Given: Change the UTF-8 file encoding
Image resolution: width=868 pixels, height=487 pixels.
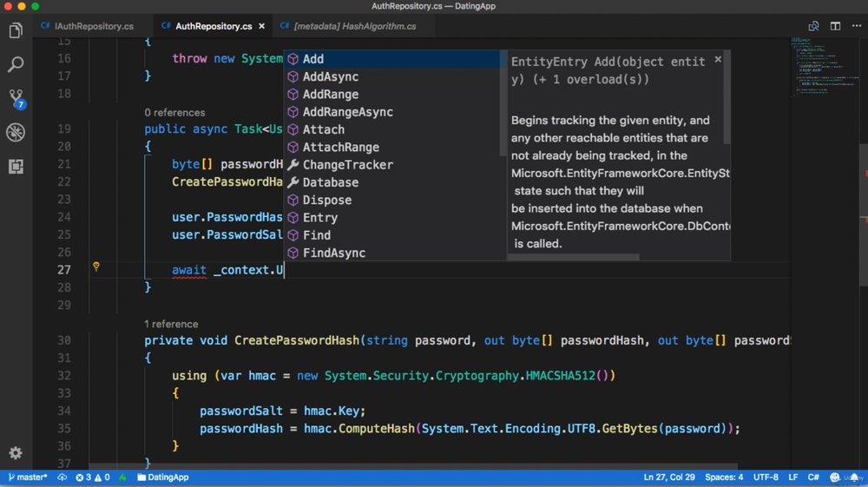Looking at the screenshot, I should 766,477.
